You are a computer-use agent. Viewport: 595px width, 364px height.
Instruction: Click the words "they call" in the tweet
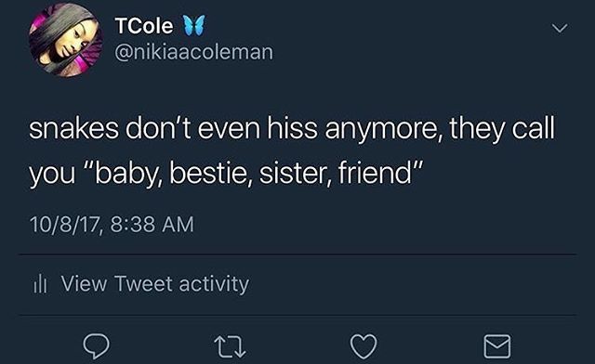click(x=502, y=130)
